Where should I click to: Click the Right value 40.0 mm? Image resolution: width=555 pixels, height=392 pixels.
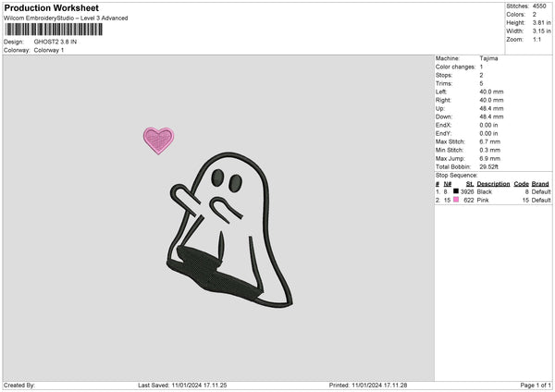(491, 100)
